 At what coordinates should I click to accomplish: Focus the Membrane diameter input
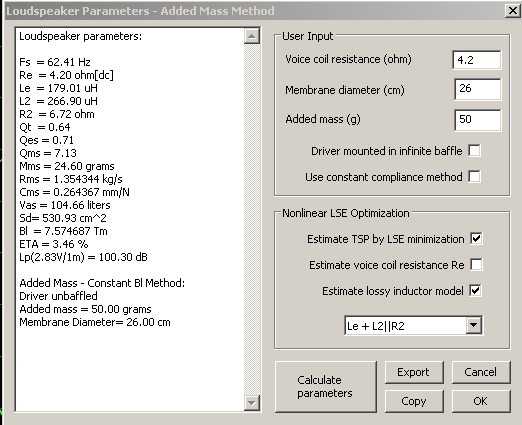click(478, 89)
